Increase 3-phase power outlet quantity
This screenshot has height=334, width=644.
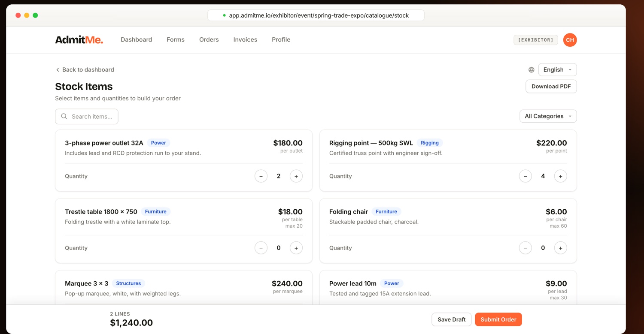(x=296, y=176)
